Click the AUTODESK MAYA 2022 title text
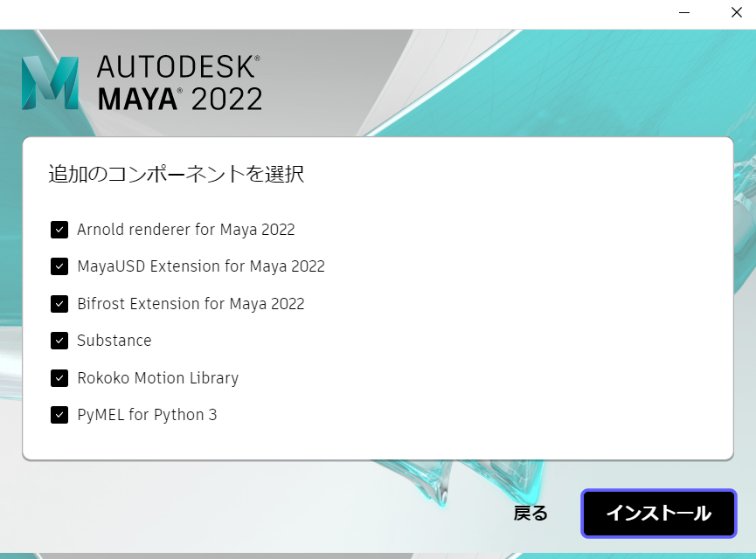Image resolution: width=756 pixels, height=559 pixels. click(x=180, y=83)
